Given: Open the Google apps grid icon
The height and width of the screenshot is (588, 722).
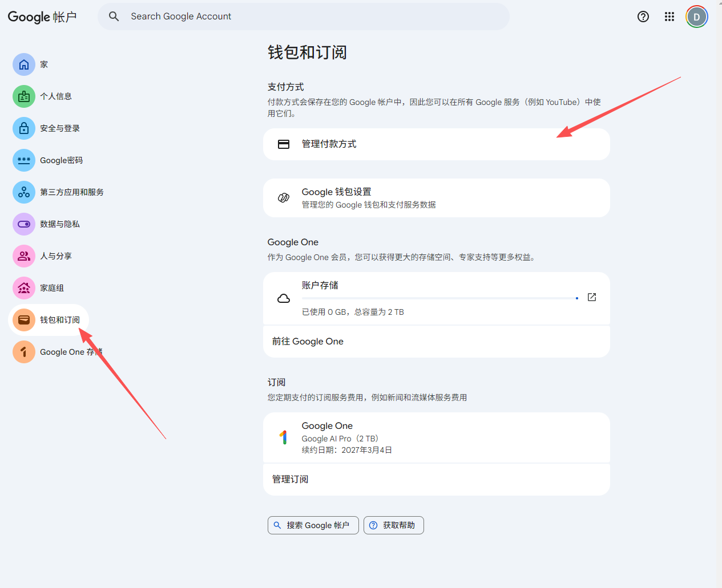Looking at the screenshot, I should (x=669, y=17).
